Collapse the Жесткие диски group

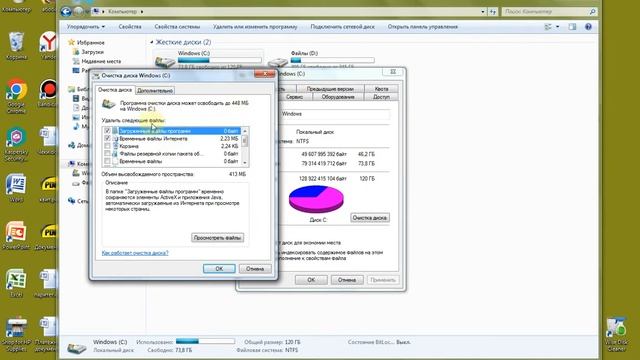151,42
